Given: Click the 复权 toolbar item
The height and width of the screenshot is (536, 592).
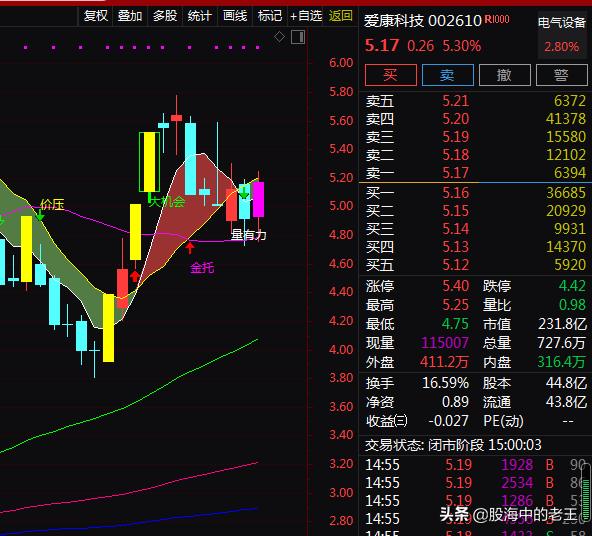Looking at the screenshot, I should click(96, 16).
